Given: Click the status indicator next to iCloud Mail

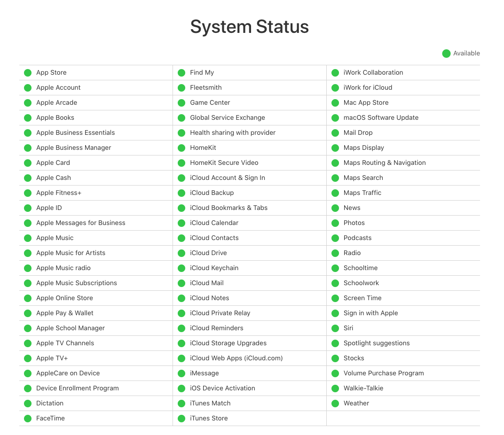Looking at the screenshot, I should pos(181,283).
